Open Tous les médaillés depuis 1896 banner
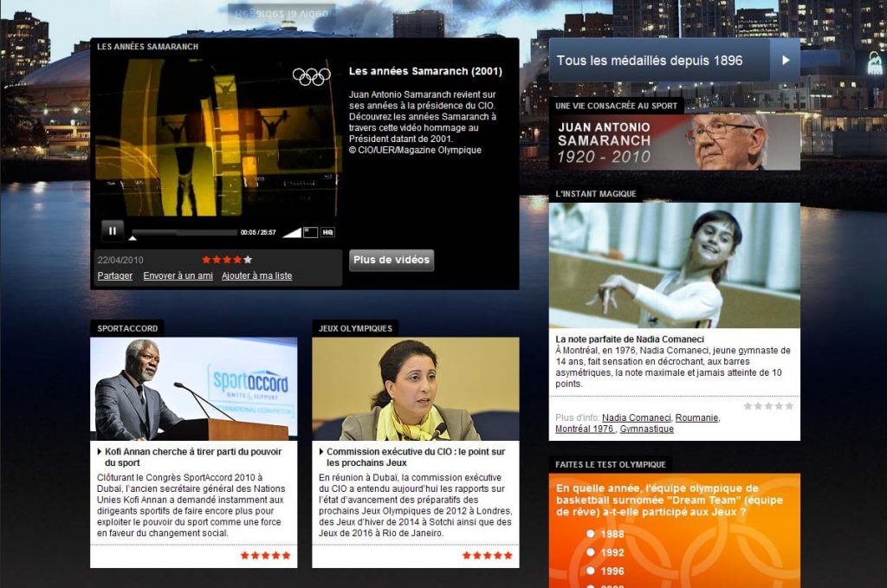The width and height of the screenshot is (887, 588). pyautogui.click(x=674, y=60)
